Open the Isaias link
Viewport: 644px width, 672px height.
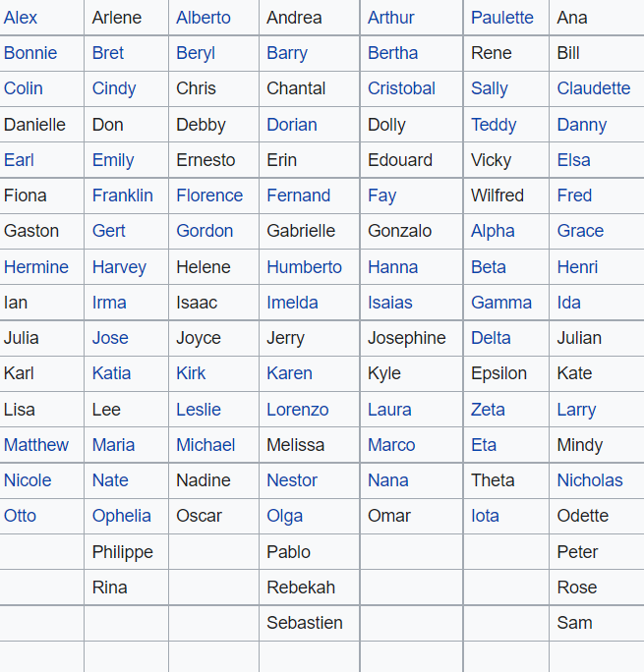coord(390,303)
